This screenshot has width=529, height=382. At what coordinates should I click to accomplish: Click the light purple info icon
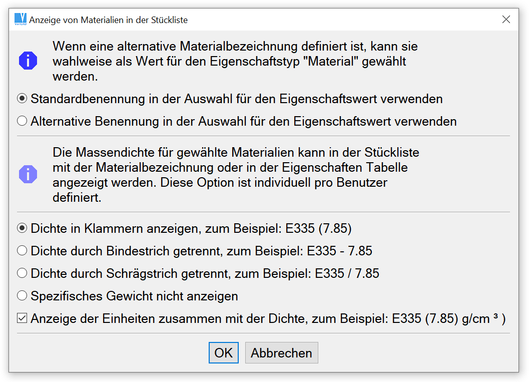tap(28, 174)
